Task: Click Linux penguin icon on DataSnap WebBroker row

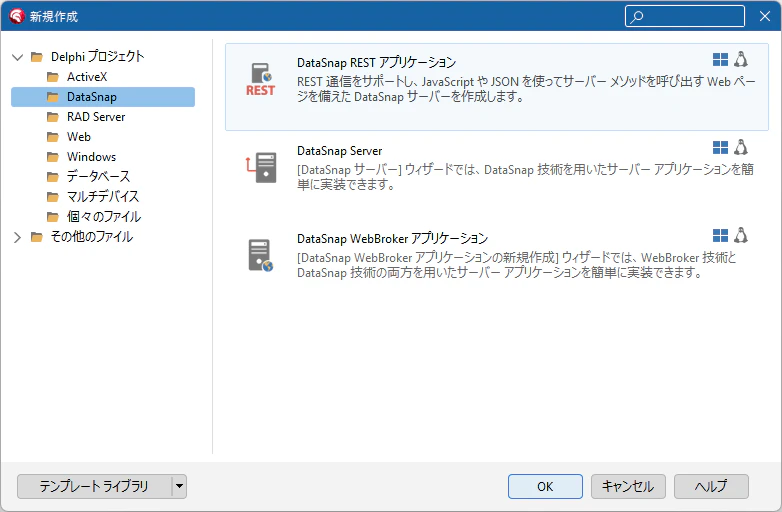Action: click(x=741, y=235)
